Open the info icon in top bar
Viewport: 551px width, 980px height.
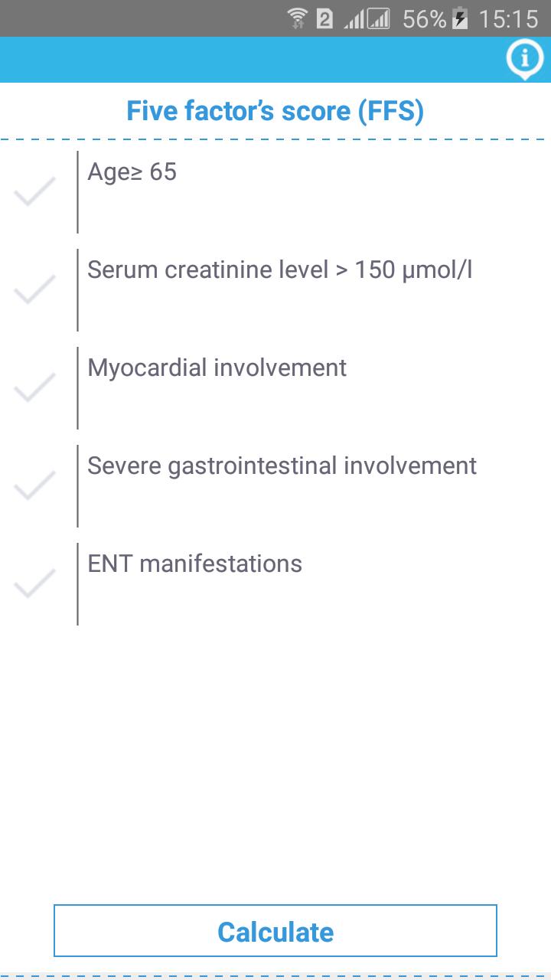(x=525, y=60)
